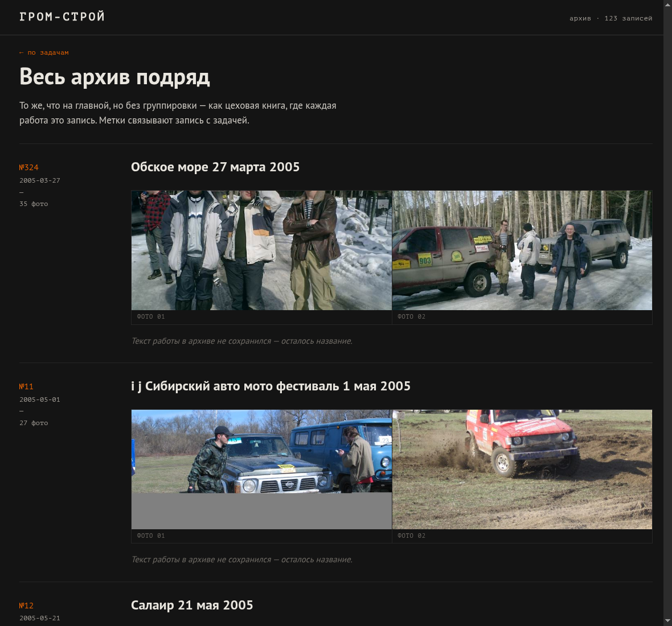Open the ГРОМ-СТРОЙ site logo
The height and width of the screenshot is (626, 672).
coord(62,17)
